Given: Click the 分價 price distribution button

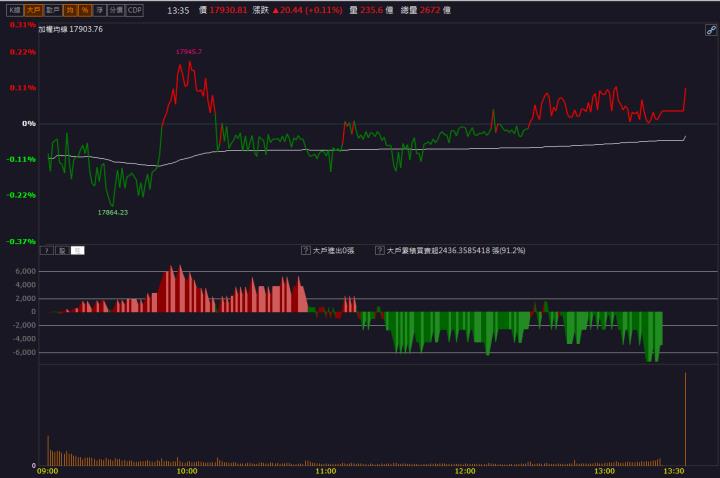Looking at the screenshot, I should point(115,9).
